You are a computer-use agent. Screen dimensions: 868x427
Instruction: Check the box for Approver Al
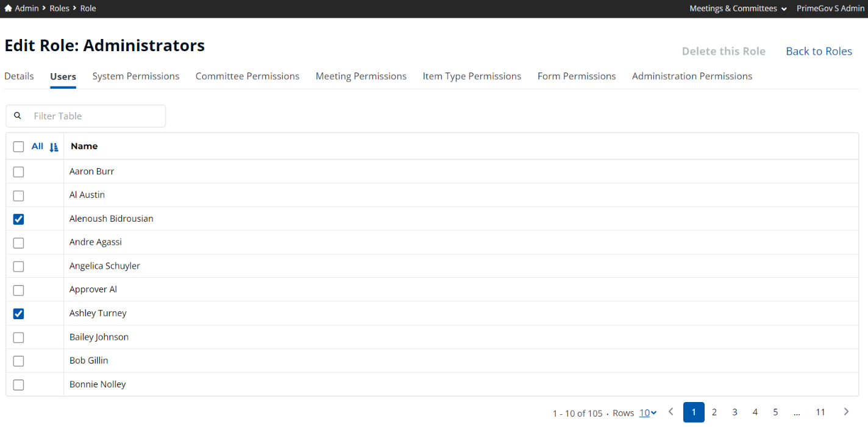18,290
